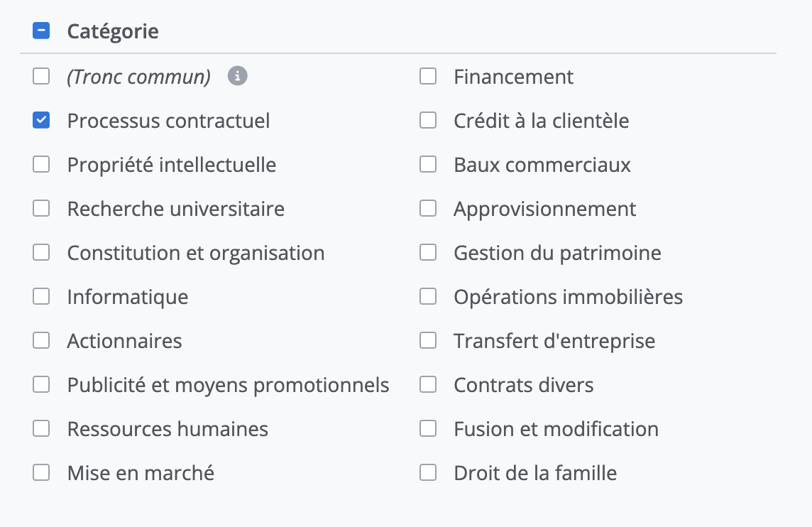Screen dimensions: 812x527
Task: Enable the Financement category checkbox
Action: pos(428,77)
